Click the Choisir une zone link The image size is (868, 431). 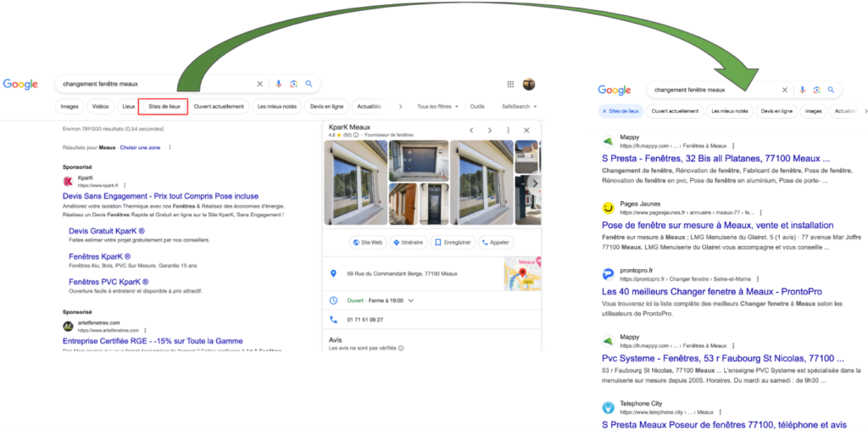coord(140,147)
